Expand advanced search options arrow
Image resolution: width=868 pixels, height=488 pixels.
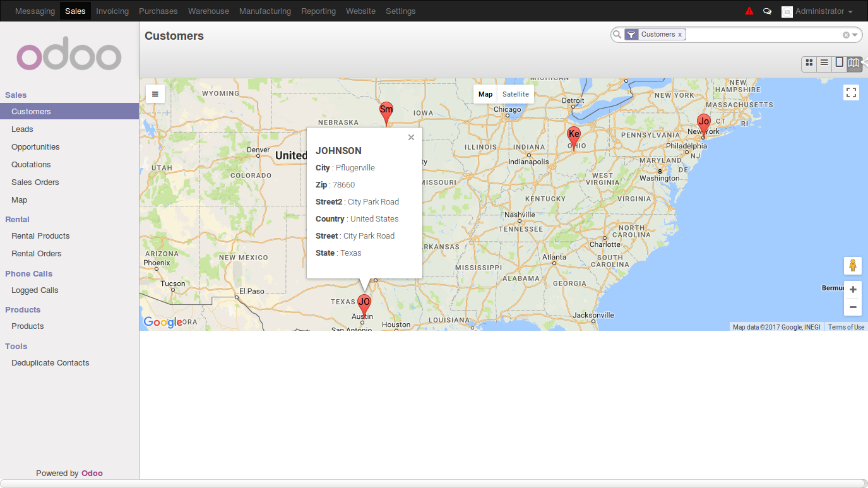855,35
